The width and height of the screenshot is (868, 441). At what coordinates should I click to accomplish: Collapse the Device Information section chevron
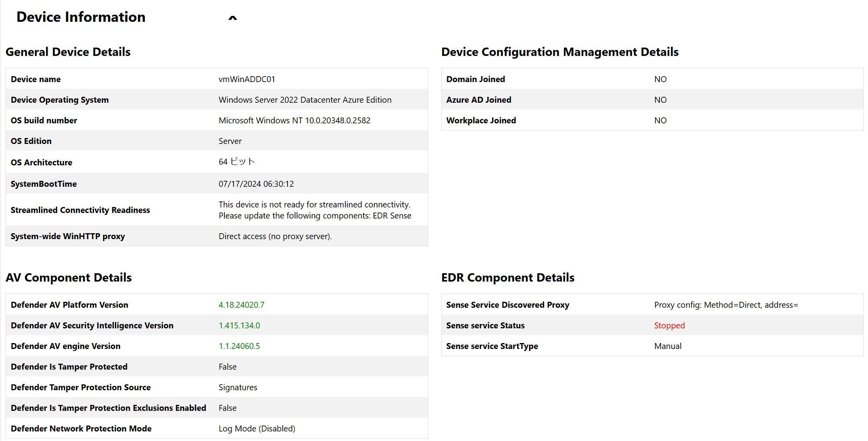coord(233,18)
